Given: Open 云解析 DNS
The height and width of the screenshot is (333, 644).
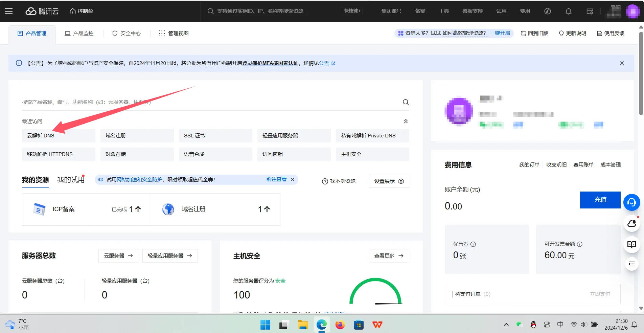Looking at the screenshot, I should tap(59, 135).
